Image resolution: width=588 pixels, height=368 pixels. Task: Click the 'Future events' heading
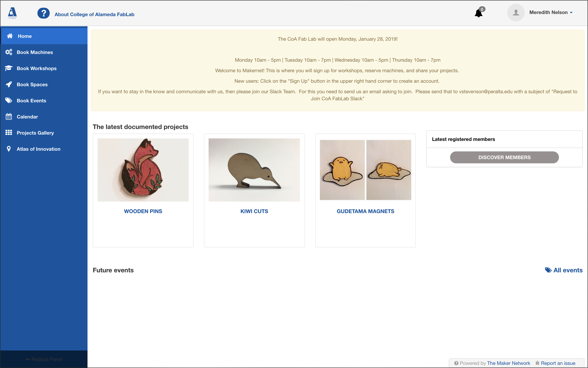click(113, 270)
